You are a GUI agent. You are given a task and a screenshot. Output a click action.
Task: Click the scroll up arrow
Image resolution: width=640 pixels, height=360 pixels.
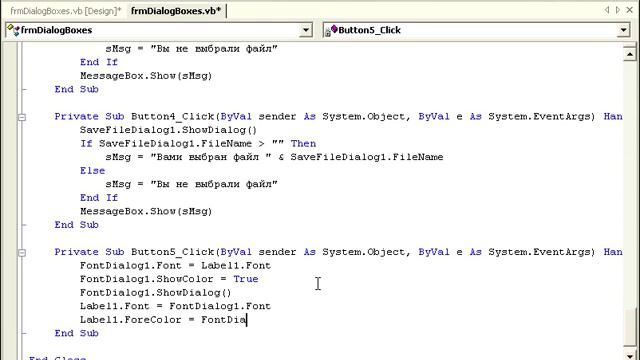coord(630,54)
